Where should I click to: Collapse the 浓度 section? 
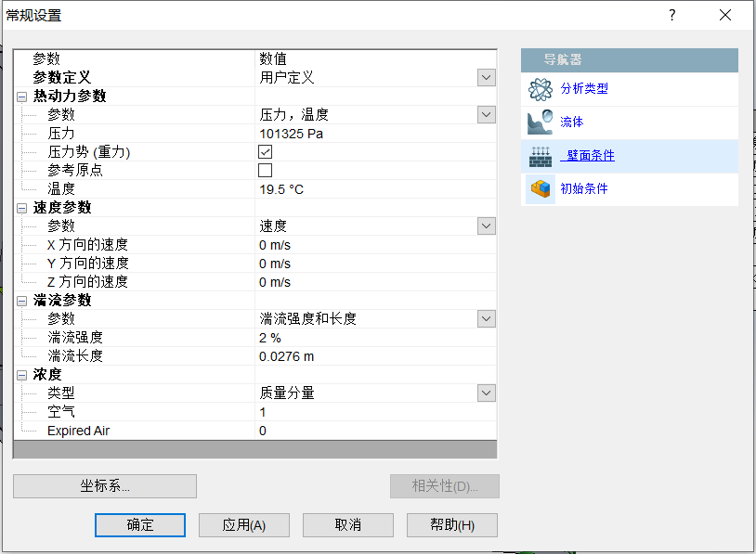click(20, 374)
